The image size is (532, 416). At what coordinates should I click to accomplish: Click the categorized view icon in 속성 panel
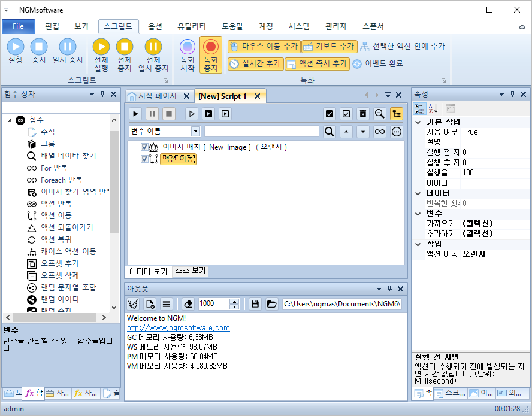point(419,109)
